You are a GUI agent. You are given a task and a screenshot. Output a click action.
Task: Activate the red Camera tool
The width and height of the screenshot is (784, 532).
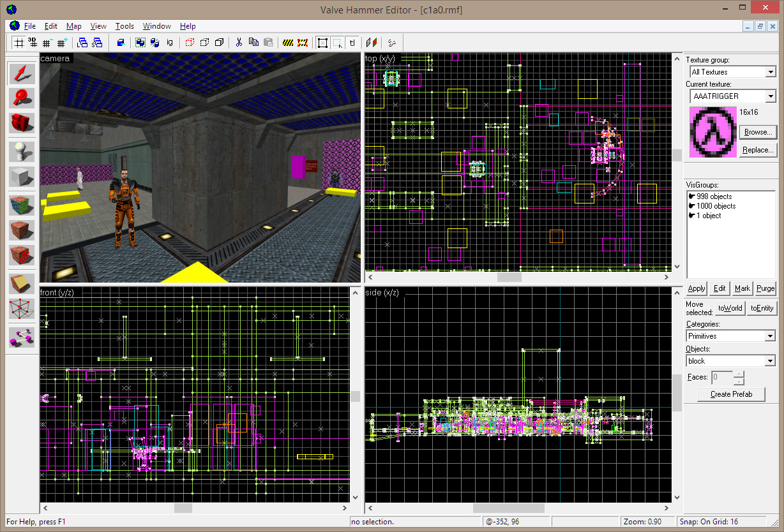pyautogui.click(x=22, y=122)
